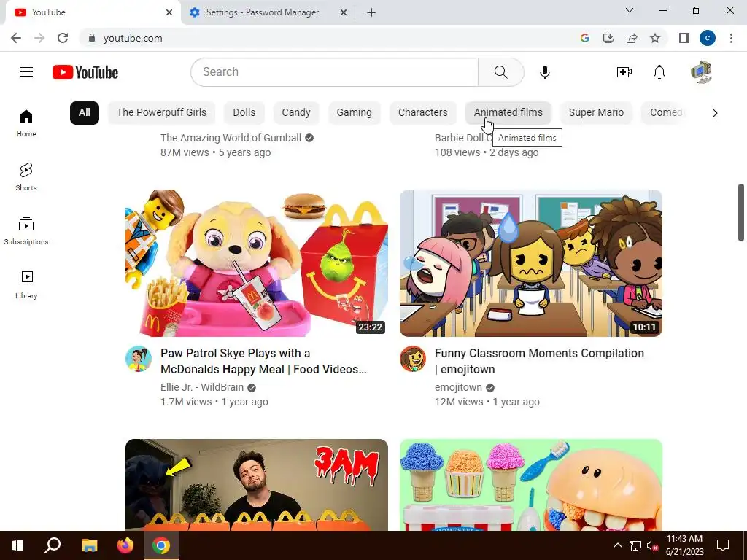Image resolution: width=747 pixels, height=560 pixels.
Task: Go to Home in the sidebar
Action: coord(26,123)
